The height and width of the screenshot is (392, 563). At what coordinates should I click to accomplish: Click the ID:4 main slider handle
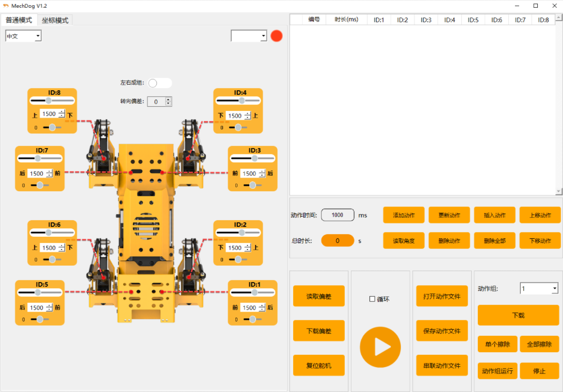tap(242, 101)
